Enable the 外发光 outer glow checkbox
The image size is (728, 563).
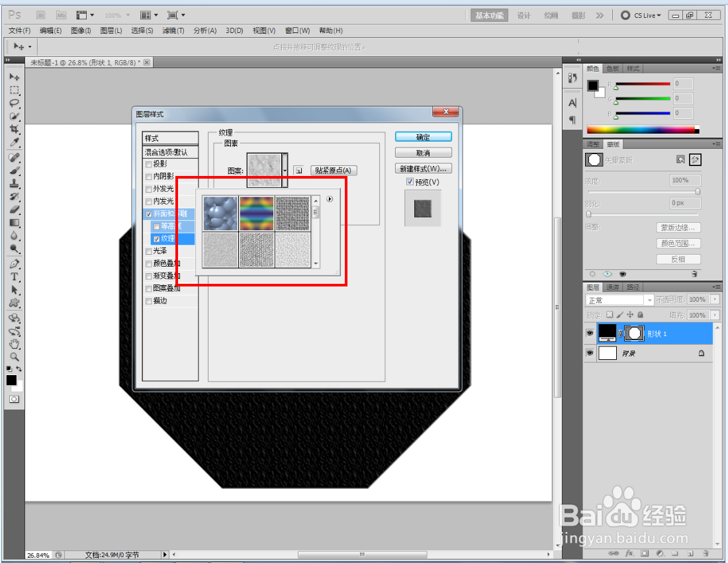point(148,189)
